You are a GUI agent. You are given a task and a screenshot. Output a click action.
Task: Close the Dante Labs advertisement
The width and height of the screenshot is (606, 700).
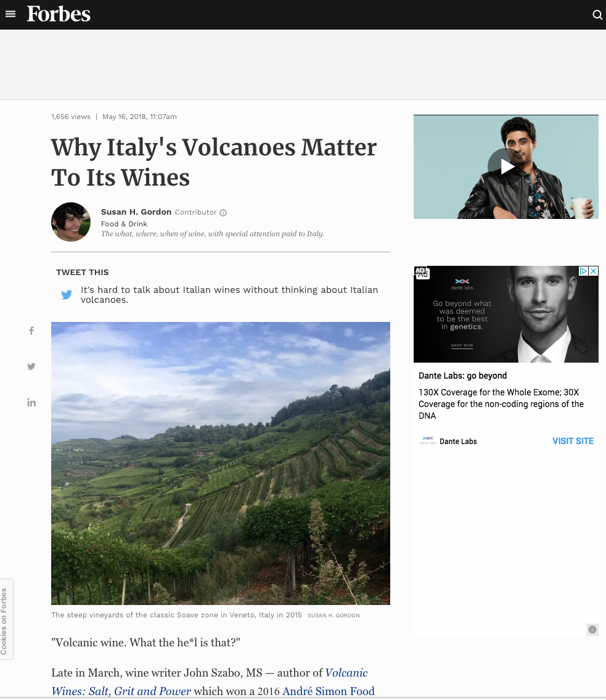[594, 271]
